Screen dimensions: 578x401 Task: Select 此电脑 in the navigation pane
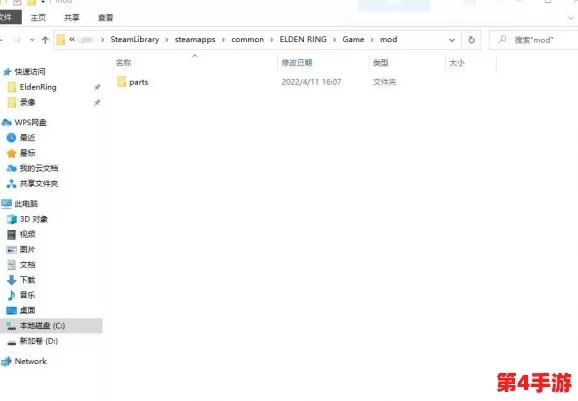(26, 203)
